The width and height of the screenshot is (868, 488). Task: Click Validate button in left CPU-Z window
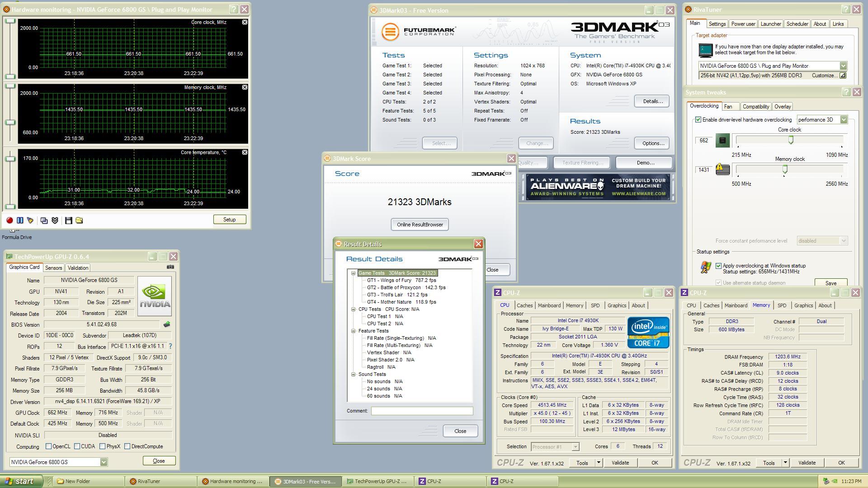620,463
